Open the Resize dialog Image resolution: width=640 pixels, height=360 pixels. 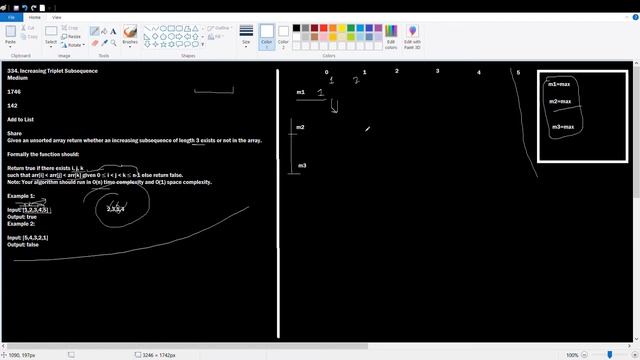(71, 36)
